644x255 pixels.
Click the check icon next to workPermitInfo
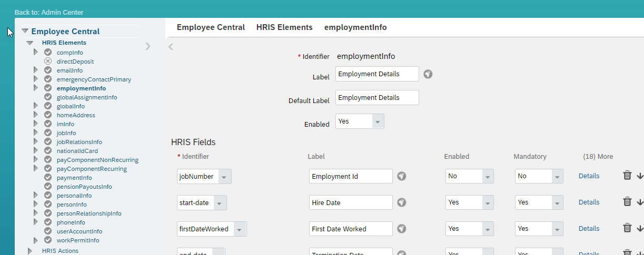[48, 240]
